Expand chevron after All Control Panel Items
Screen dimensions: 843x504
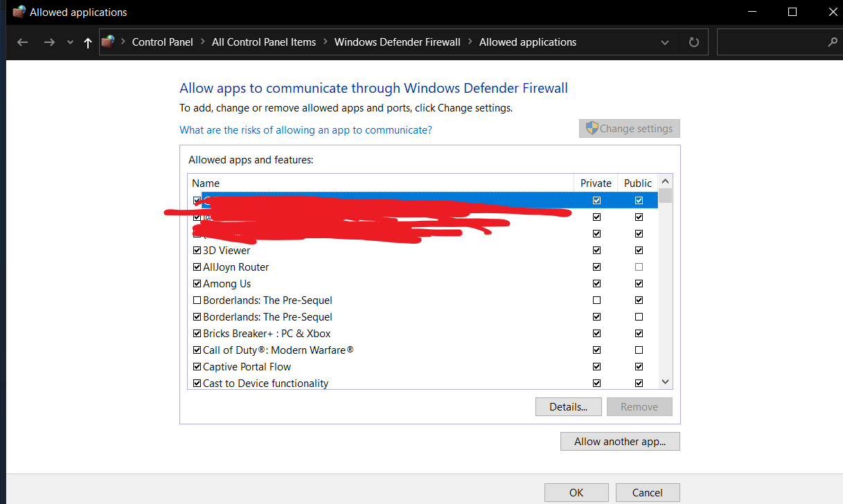coord(325,42)
